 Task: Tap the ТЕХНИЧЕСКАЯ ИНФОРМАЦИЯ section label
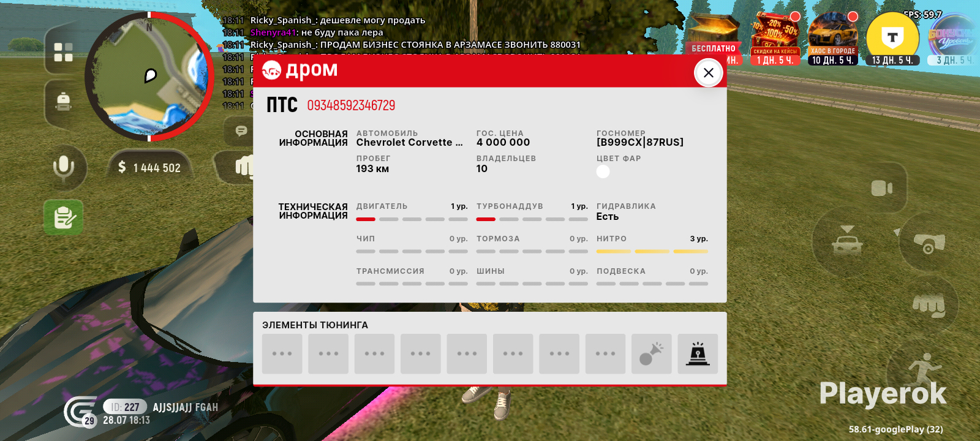pos(313,211)
